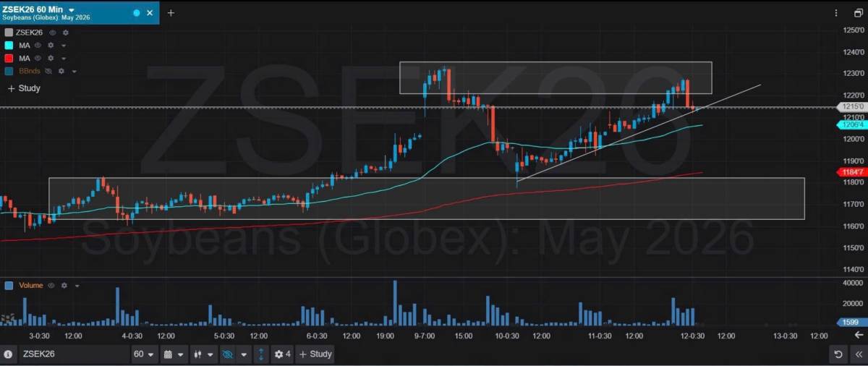Click the cyan MA color swatch

9,46
